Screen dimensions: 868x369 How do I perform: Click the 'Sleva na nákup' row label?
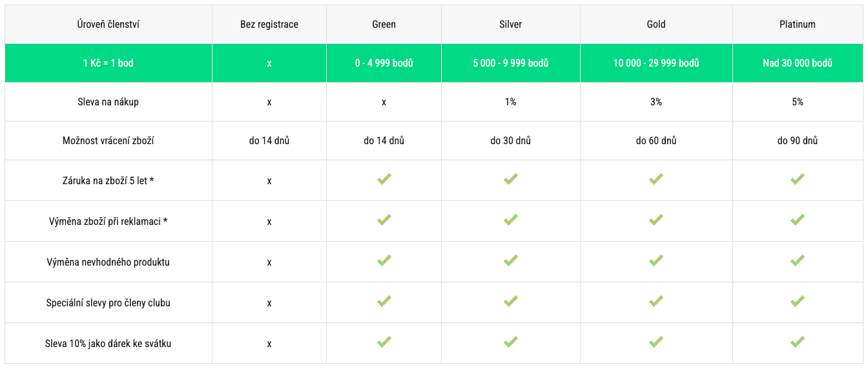tap(108, 102)
